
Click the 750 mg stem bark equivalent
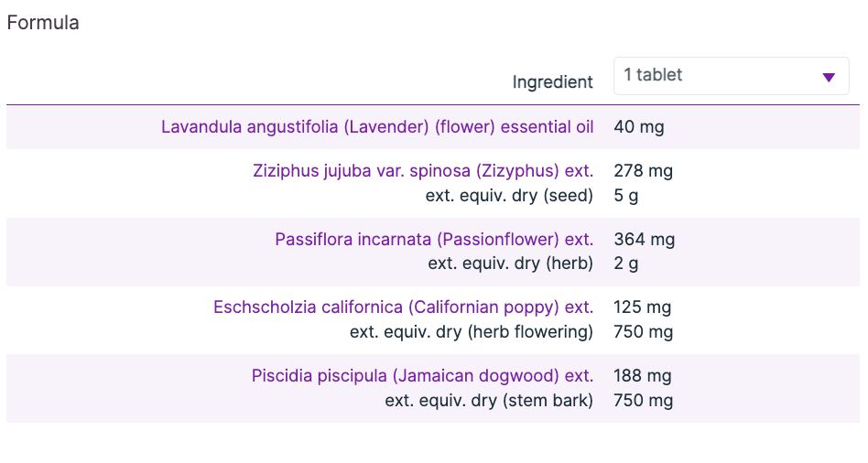tap(643, 400)
